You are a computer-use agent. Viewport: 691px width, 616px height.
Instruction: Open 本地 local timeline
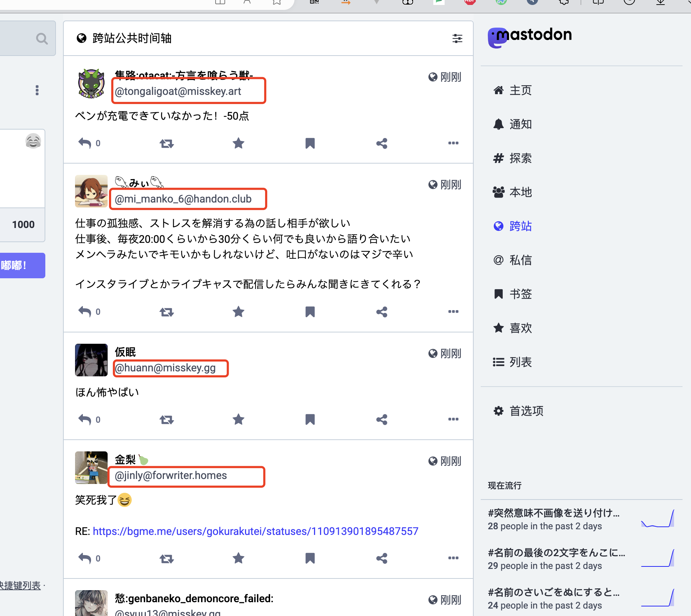[512, 192]
